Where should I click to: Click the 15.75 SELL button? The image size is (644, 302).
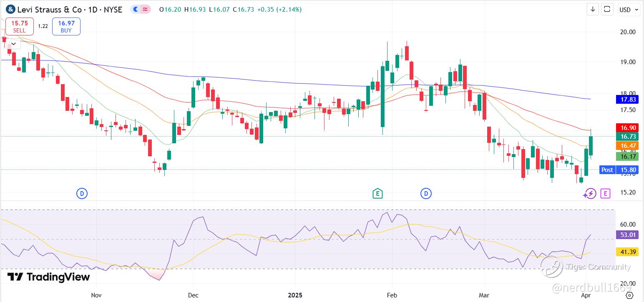pyautogui.click(x=19, y=26)
